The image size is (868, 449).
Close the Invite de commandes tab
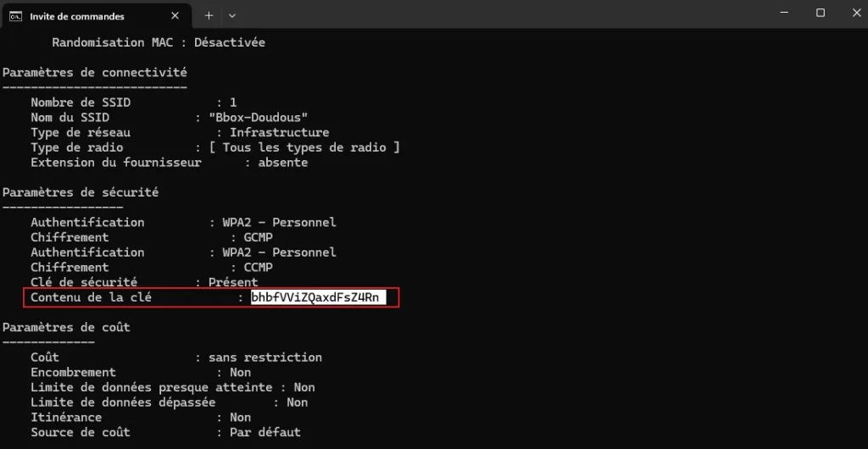click(x=175, y=16)
